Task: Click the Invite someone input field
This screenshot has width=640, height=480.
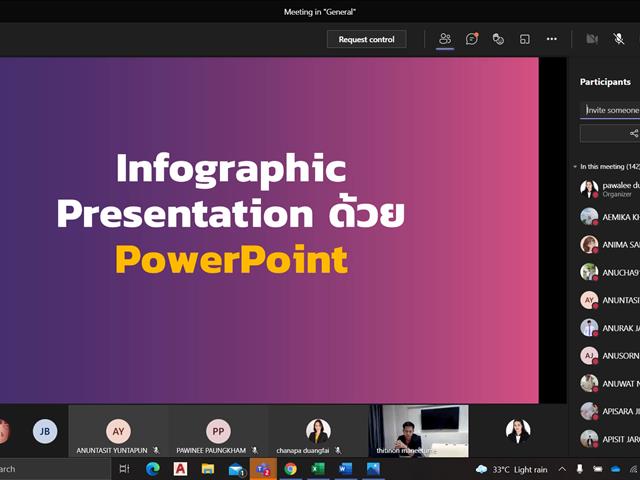Action: (x=610, y=110)
